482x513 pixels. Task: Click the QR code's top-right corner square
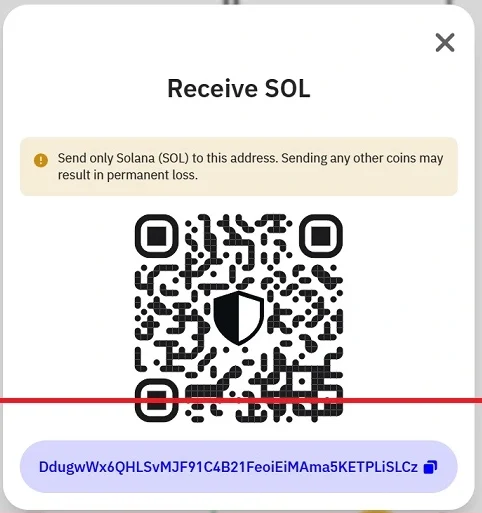tap(321, 236)
